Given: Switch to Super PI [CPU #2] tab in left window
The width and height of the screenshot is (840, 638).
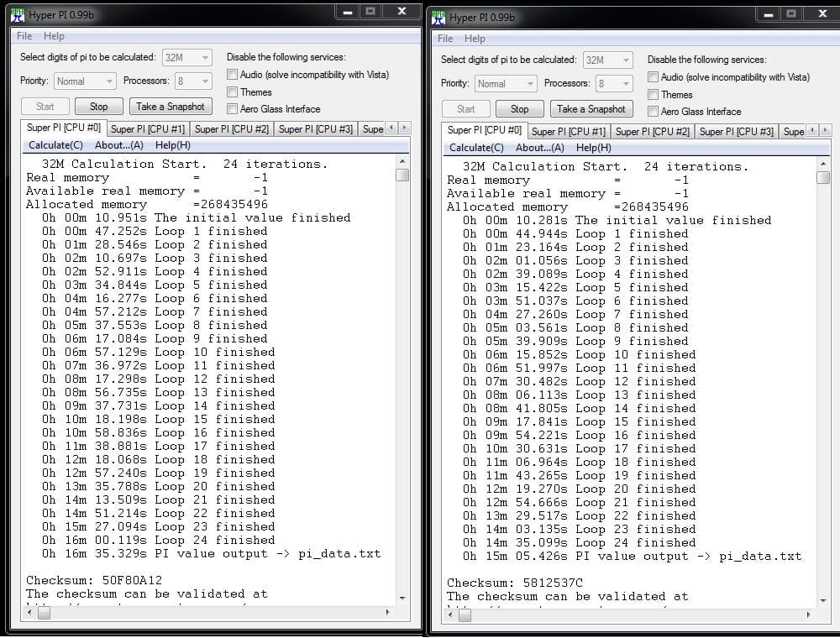Looking at the screenshot, I should 232,129.
